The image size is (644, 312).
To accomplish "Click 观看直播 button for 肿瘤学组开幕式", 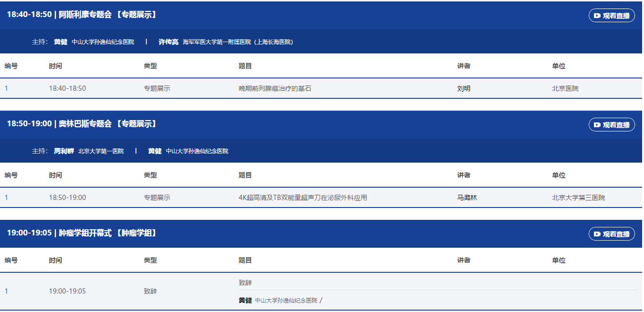I will click(x=611, y=234).
